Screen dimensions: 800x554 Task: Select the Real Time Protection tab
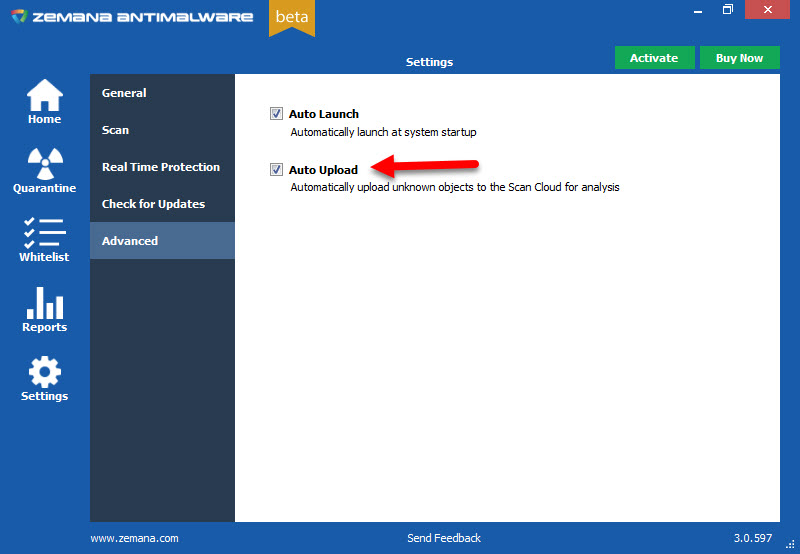(x=162, y=167)
